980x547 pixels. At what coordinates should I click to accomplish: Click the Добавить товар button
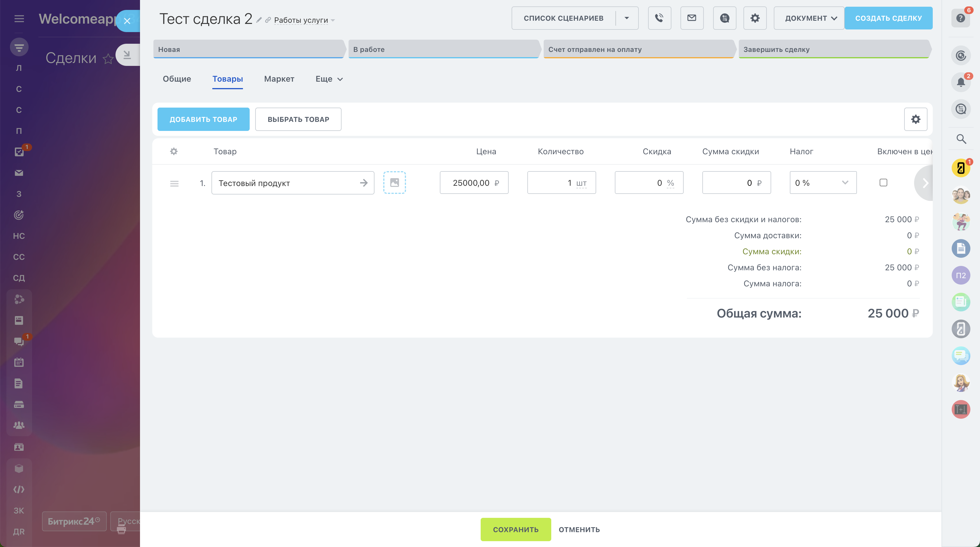click(203, 120)
